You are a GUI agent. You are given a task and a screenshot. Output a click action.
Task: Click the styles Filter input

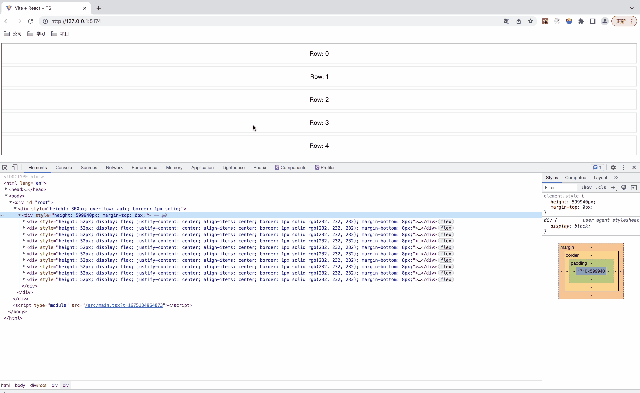pyautogui.click(x=561, y=187)
